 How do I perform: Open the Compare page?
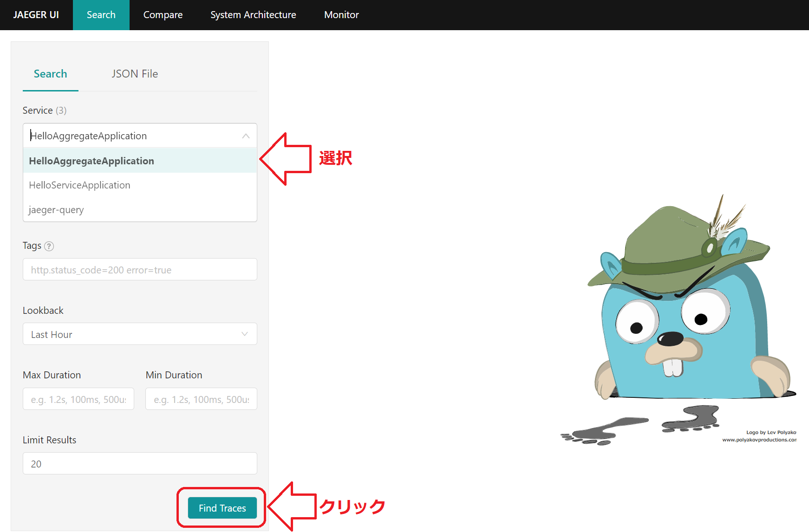[163, 14]
